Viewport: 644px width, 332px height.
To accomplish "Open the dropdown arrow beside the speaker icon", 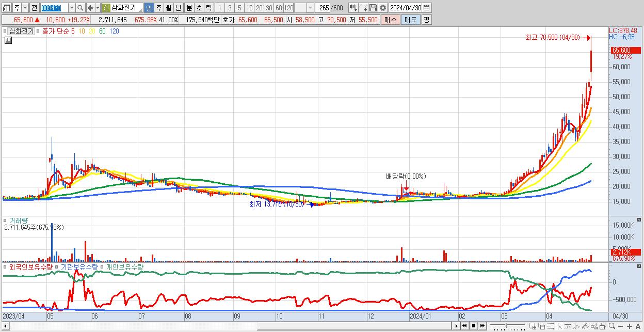I will click(x=98, y=8).
